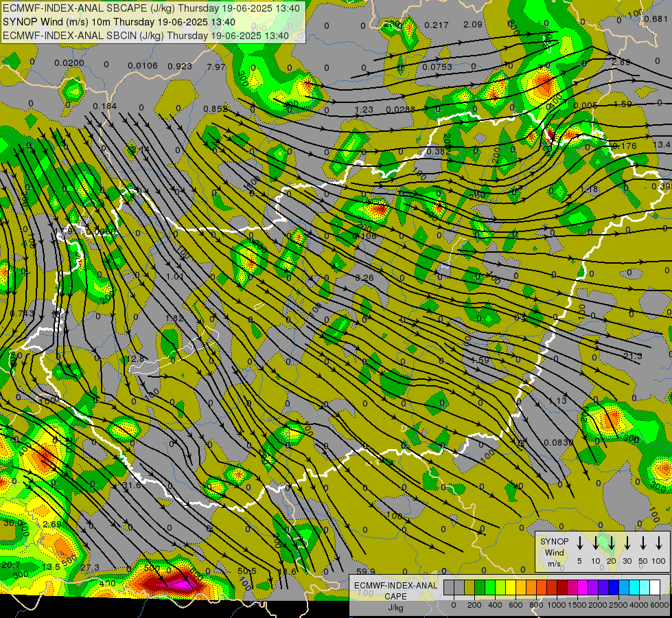Click the 4000 tick label in CAPE legend
The width and height of the screenshot is (672, 618).
(639, 605)
